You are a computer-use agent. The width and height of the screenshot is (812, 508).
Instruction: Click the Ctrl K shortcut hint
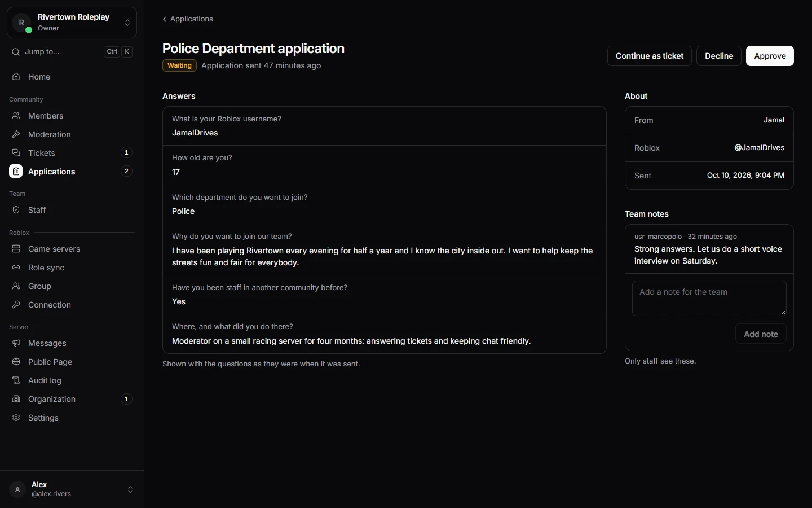[x=118, y=52]
